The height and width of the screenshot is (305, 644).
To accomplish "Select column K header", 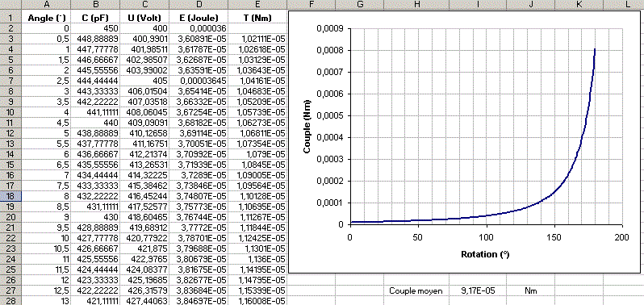I will 579,5.
